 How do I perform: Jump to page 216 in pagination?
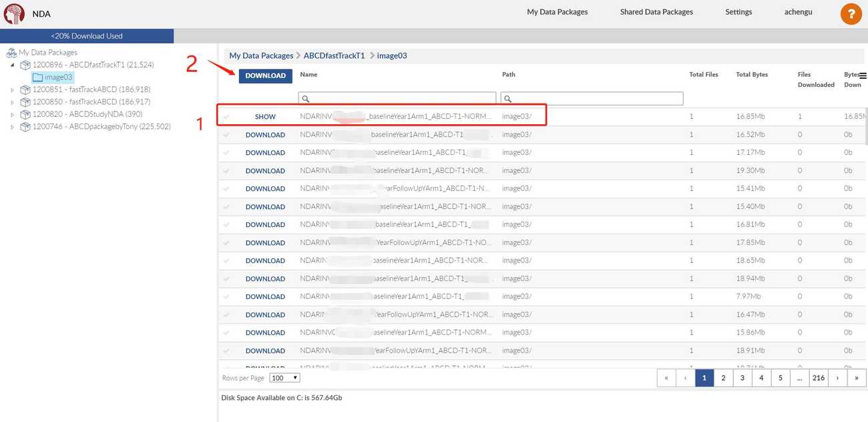pos(818,378)
